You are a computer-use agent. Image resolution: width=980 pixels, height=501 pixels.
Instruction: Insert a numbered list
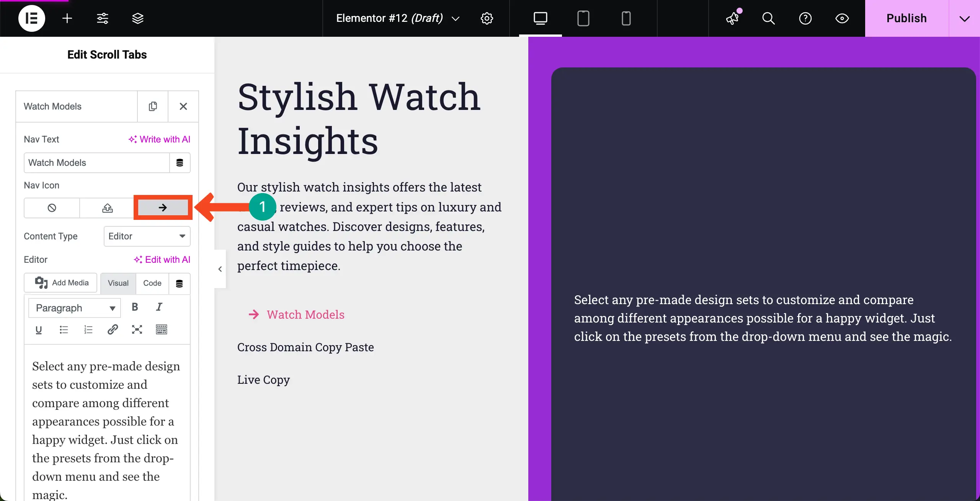click(88, 329)
